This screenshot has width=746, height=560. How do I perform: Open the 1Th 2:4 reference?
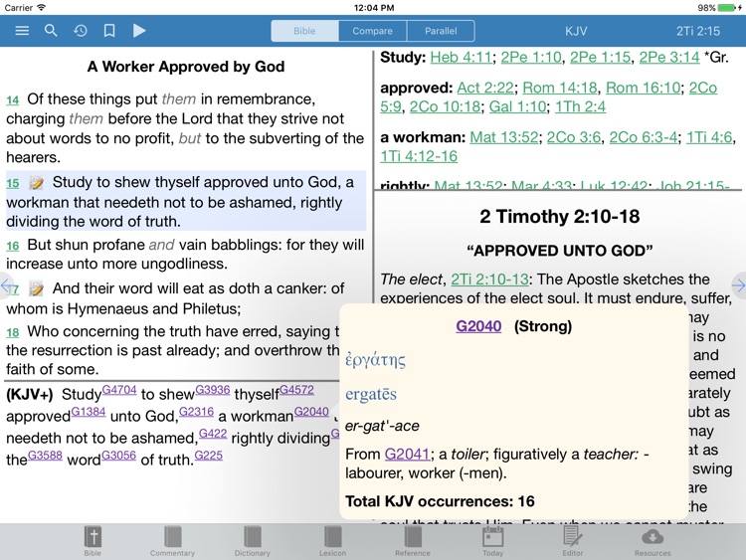click(581, 106)
